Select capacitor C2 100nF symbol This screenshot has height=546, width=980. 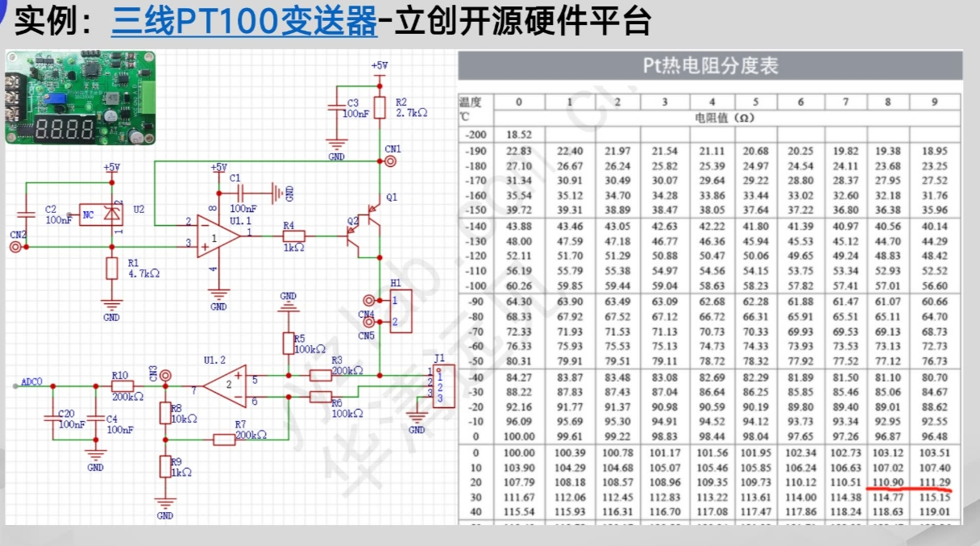[26, 214]
